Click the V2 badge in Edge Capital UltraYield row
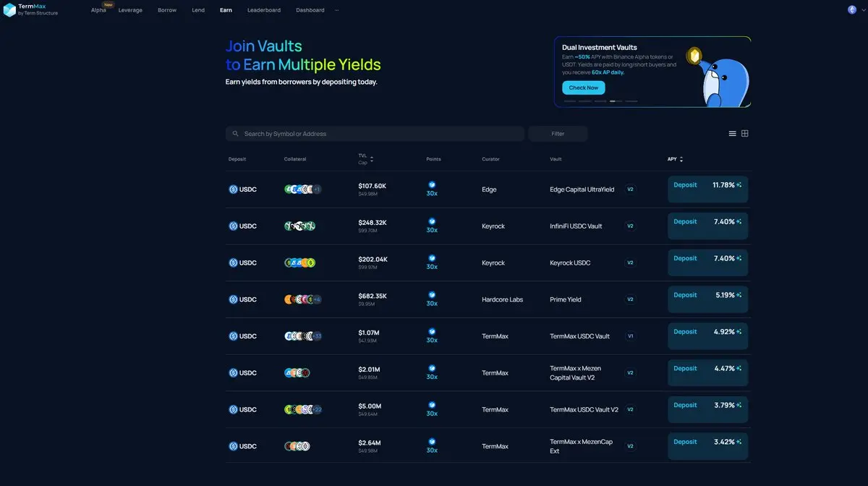The width and height of the screenshot is (868, 486). [x=630, y=189]
